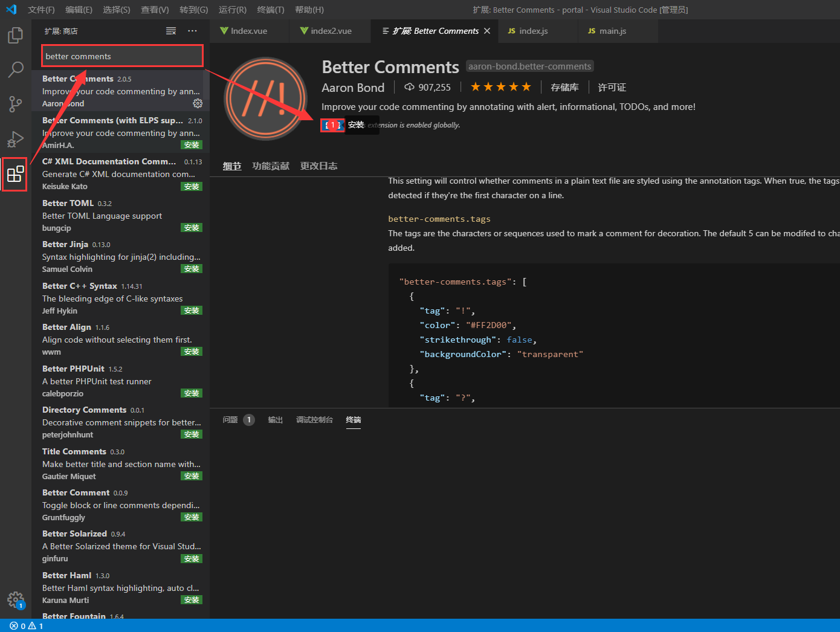Open the 文件(F) menu
The height and width of the screenshot is (632, 840).
point(40,10)
